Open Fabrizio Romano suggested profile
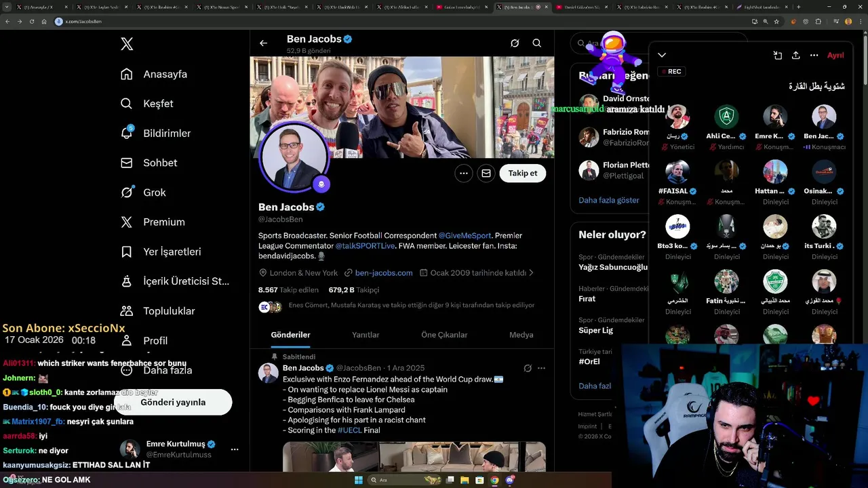Screen dimensions: 868x488 (614, 137)
